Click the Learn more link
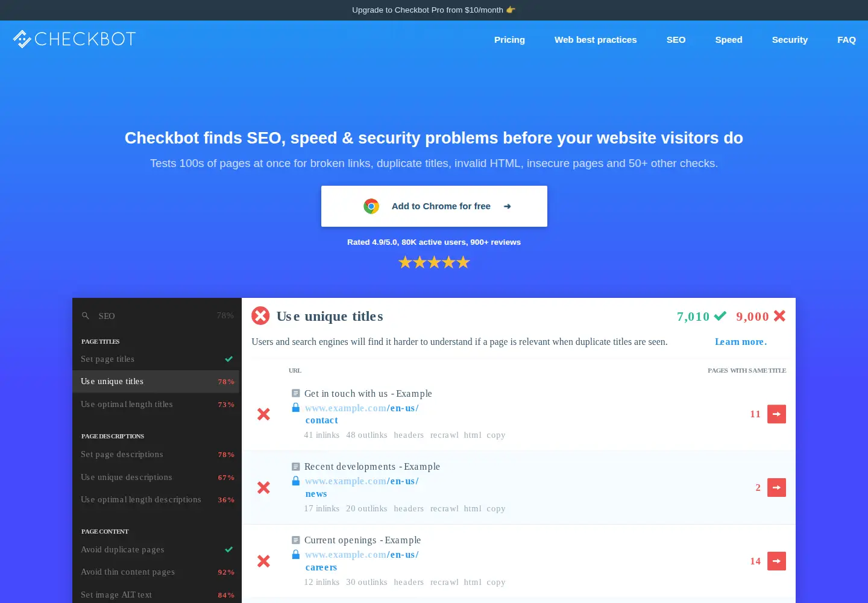The image size is (868, 603). (741, 342)
